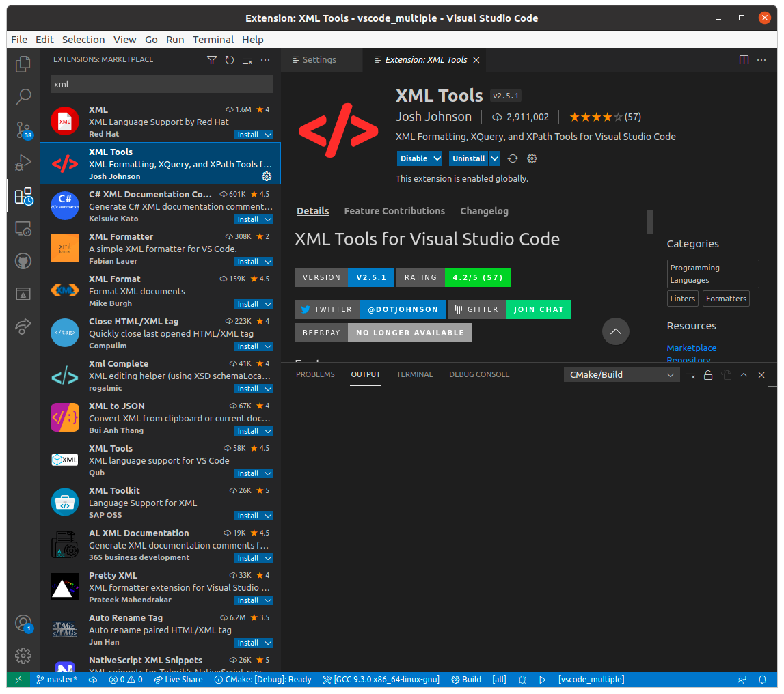Switch to the PROBLEMS panel tab
Screen dimensions: 784x694
click(x=315, y=375)
